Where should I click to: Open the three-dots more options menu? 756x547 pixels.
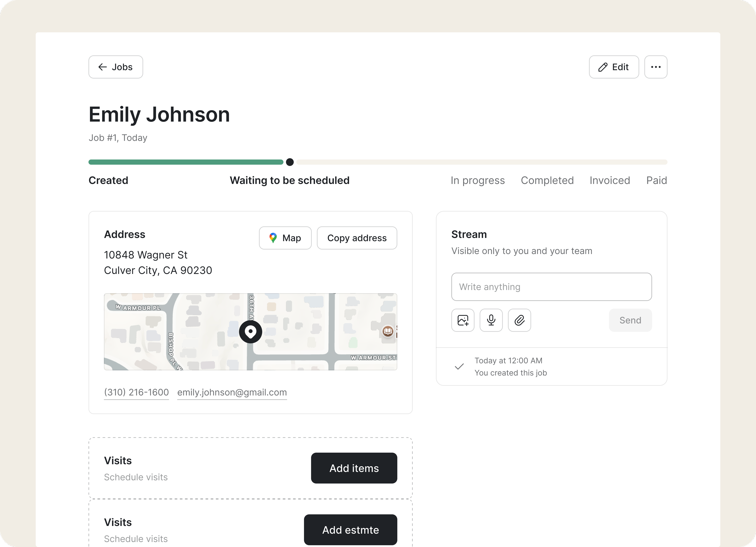click(x=656, y=67)
